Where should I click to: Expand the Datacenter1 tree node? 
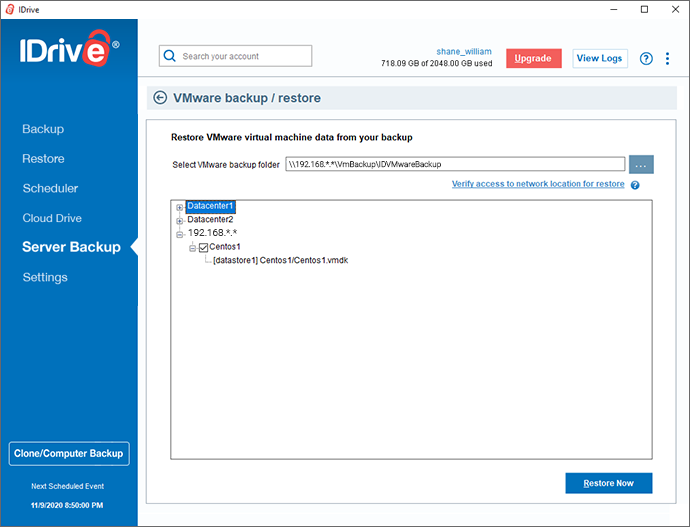click(x=180, y=207)
